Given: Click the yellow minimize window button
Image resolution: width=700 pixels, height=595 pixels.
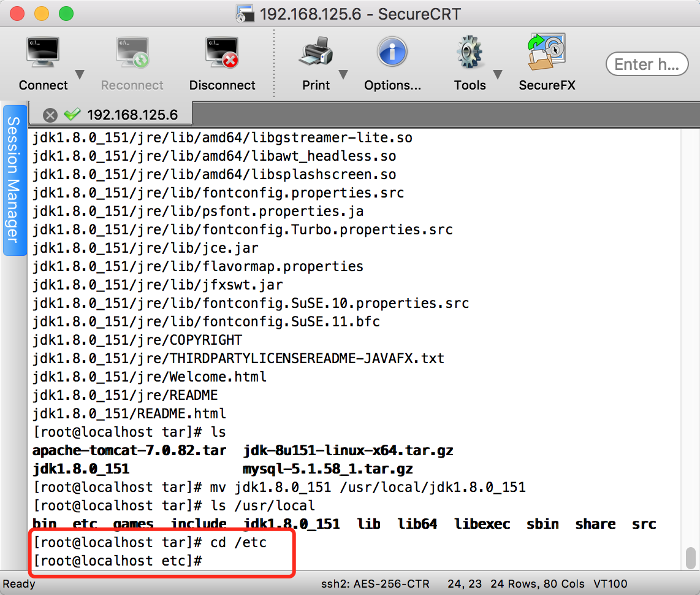Looking at the screenshot, I should tap(42, 14).
